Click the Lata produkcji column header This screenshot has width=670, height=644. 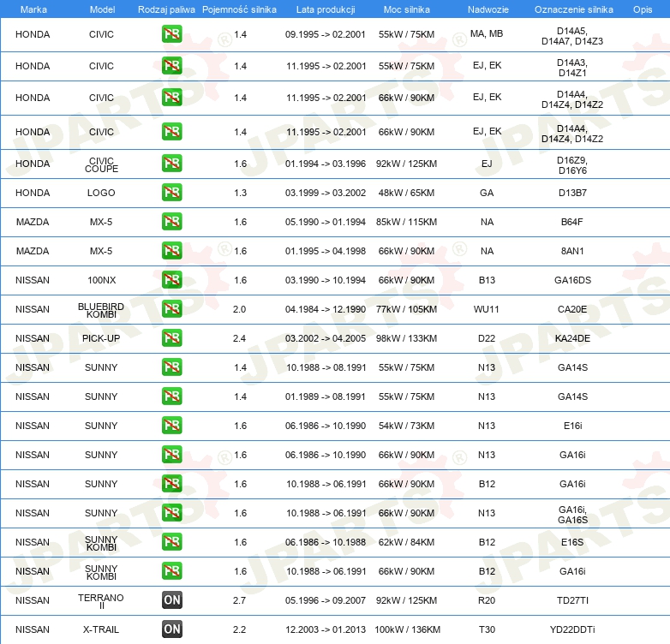(326, 9)
